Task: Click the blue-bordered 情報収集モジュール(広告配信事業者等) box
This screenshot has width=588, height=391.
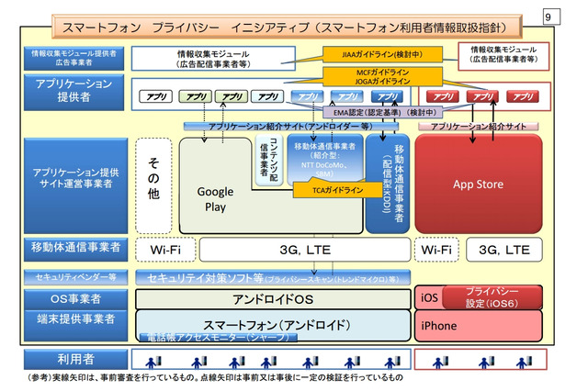Action: (213, 59)
